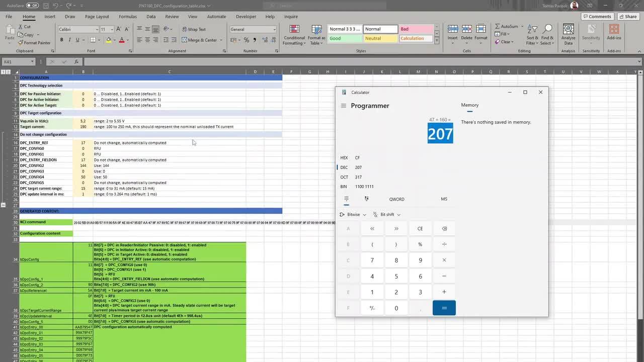Open Conditional Formatting in the ribbon
The image size is (644, 362).
coord(294,34)
